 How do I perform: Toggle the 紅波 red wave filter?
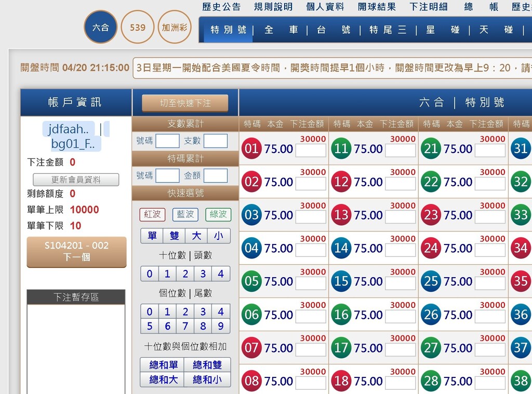(152, 214)
